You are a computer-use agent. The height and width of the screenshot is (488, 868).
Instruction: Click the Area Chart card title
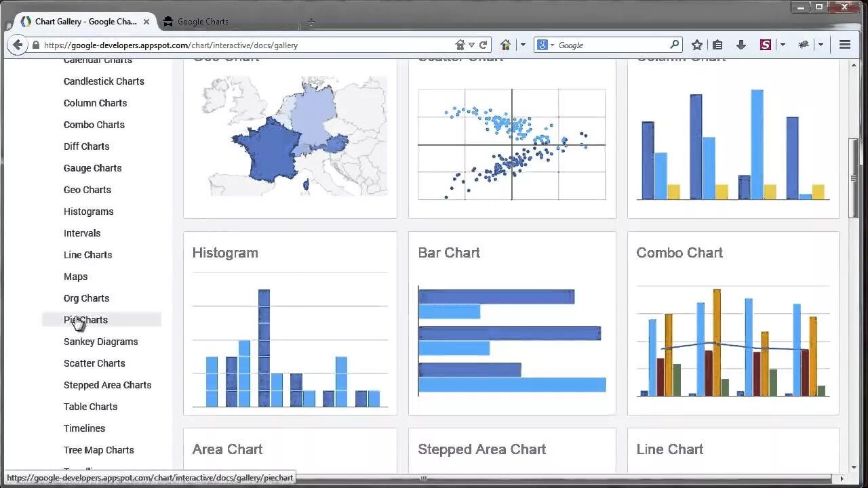(x=227, y=449)
